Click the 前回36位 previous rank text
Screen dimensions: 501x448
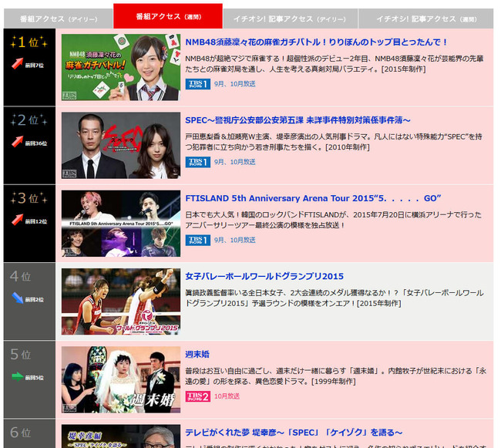coord(36,143)
